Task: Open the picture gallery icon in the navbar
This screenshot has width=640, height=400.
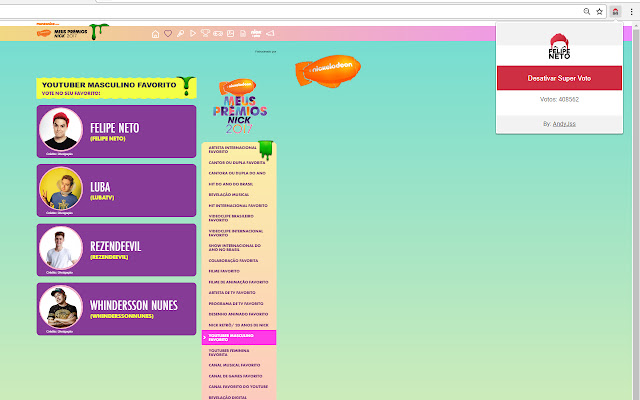Action: coord(231,33)
